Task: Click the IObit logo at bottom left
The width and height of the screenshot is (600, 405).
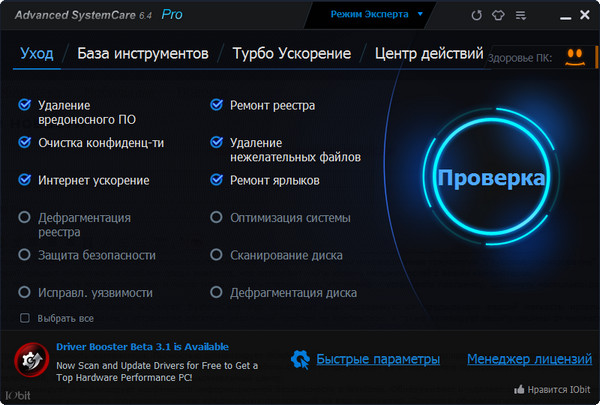Action: pos(18,395)
